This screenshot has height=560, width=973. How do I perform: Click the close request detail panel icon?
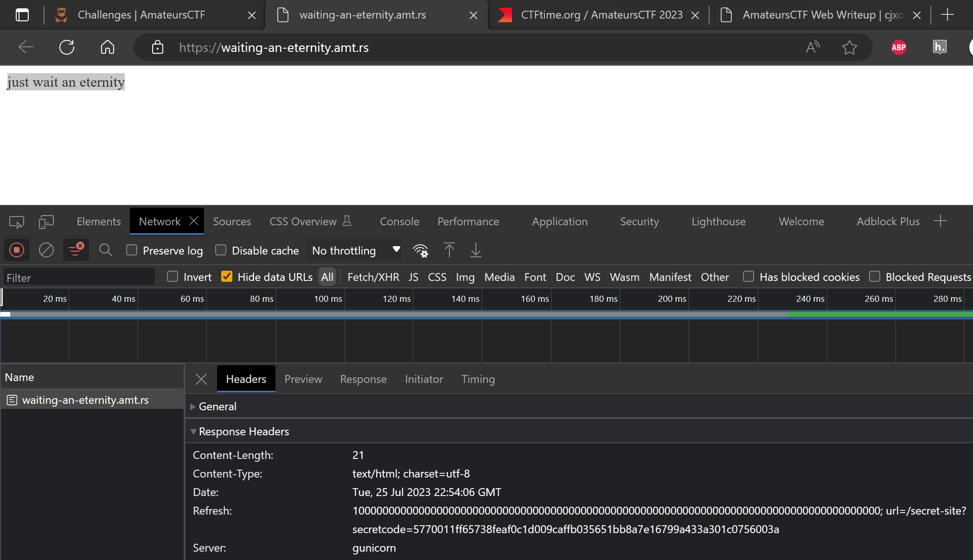click(201, 379)
